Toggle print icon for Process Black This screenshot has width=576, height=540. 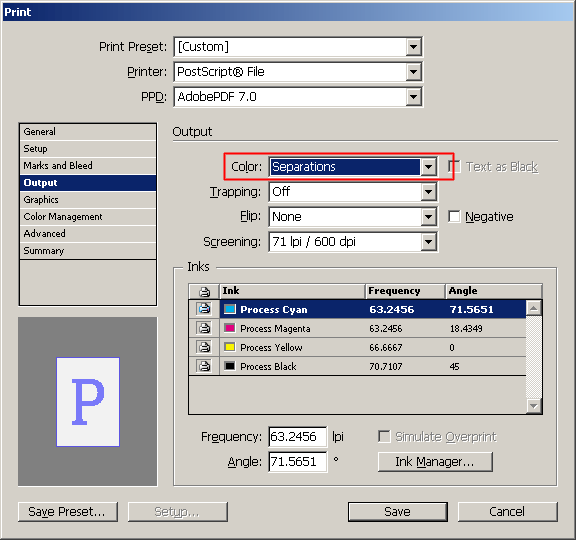(204, 366)
